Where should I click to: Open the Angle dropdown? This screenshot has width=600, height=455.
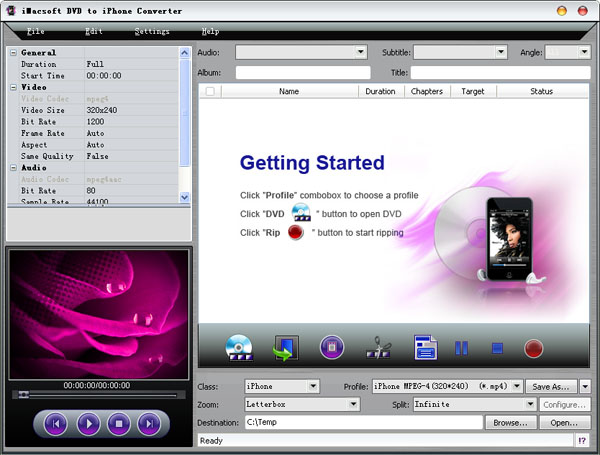pyautogui.click(x=584, y=52)
